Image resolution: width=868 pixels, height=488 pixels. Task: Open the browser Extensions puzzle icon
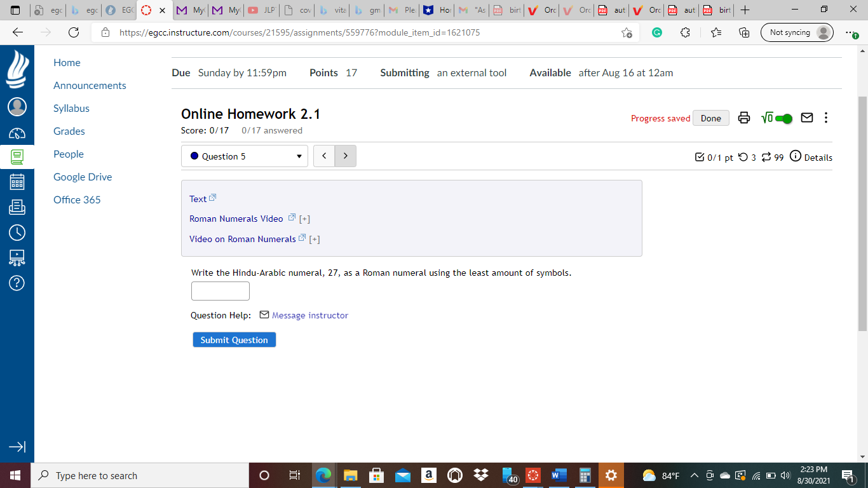point(685,32)
